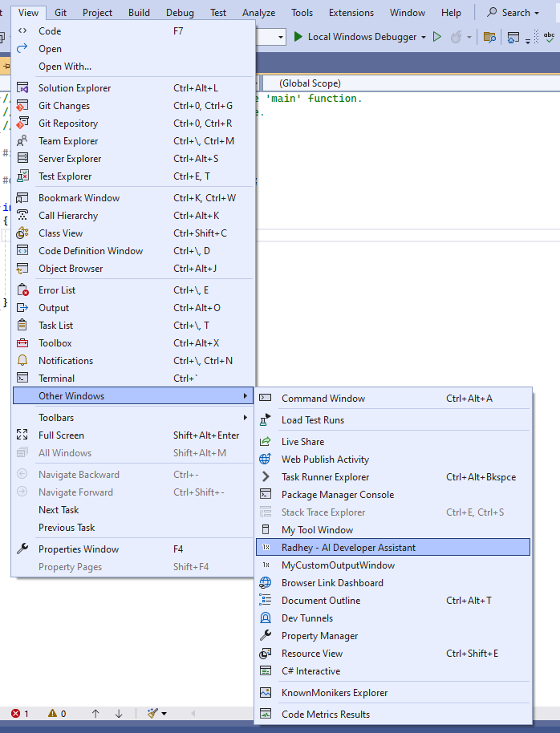
Task: Choose Load Test Runs
Action: (393, 419)
